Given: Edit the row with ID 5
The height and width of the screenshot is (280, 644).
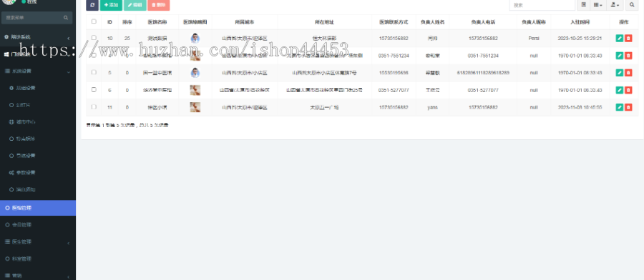Looking at the screenshot, I should tap(620, 73).
